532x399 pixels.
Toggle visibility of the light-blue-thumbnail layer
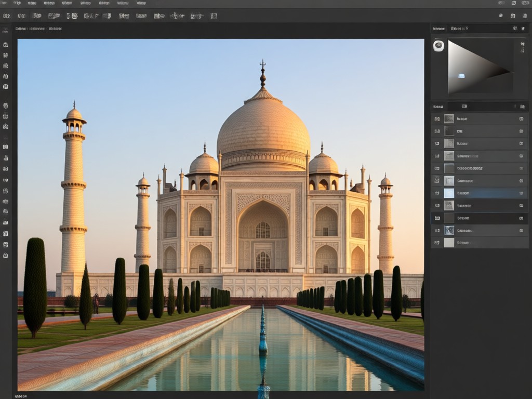pos(437,193)
